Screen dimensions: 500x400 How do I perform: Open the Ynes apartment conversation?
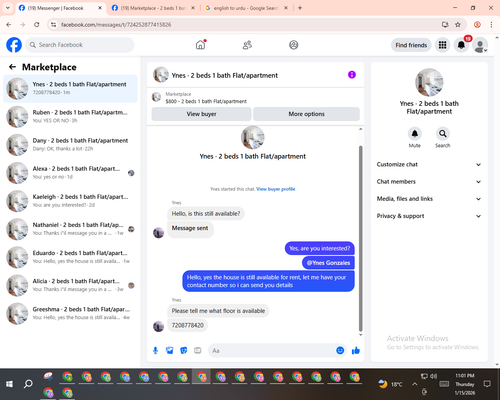click(70, 88)
